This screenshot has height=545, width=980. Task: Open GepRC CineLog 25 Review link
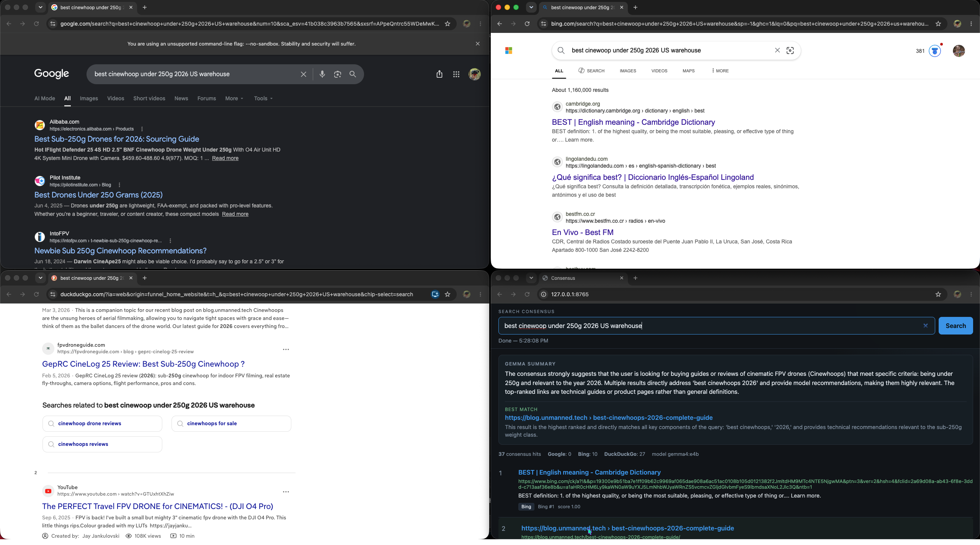143,364
